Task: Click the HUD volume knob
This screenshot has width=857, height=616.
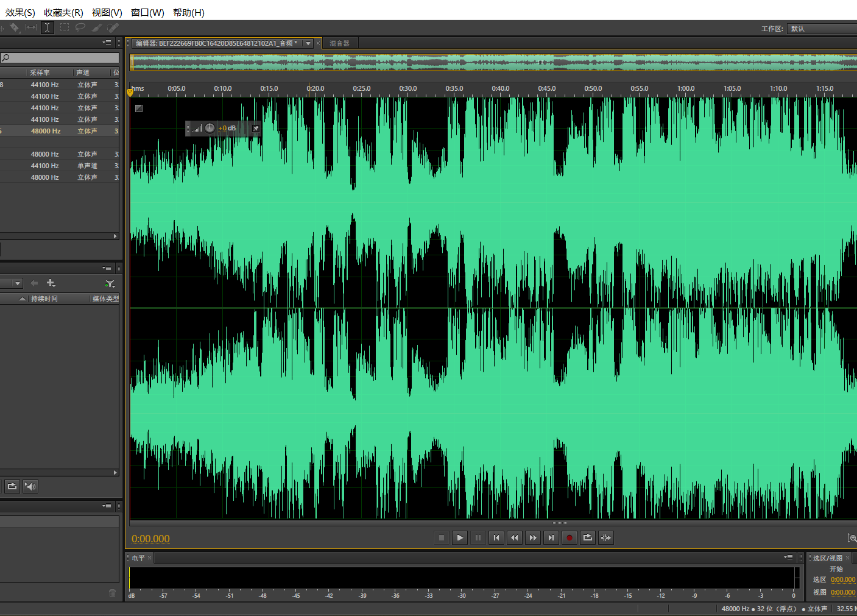Action: pyautogui.click(x=210, y=128)
